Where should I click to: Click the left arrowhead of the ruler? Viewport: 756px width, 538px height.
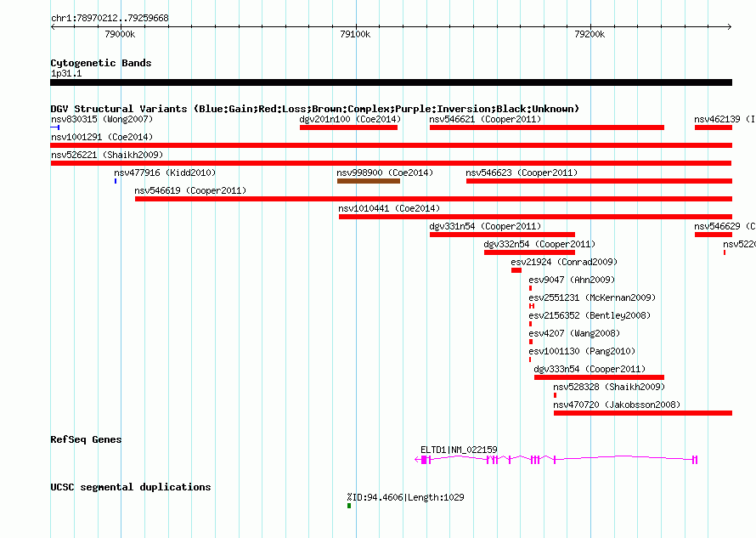53,27
